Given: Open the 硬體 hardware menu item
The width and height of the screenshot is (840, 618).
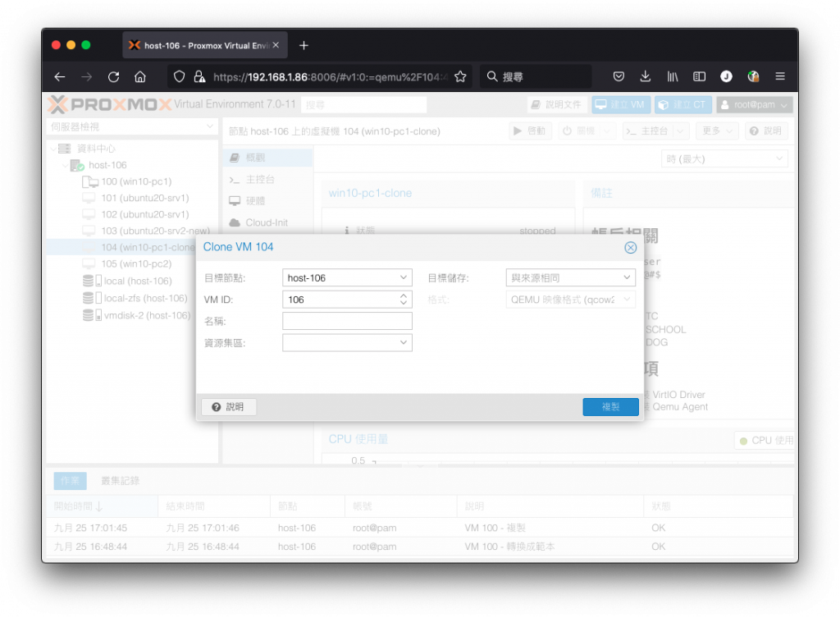Looking at the screenshot, I should point(268,201).
